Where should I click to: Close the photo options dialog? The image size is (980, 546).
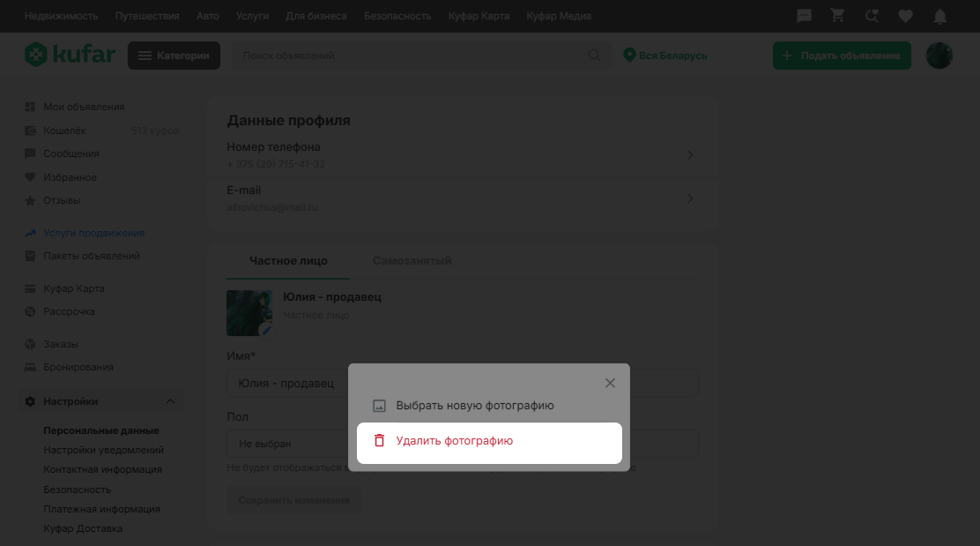click(610, 383)
